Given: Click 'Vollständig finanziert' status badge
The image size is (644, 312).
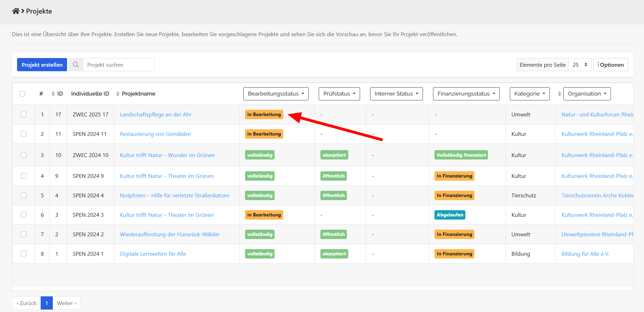Looking at the screenshot, I should point(461,155).
